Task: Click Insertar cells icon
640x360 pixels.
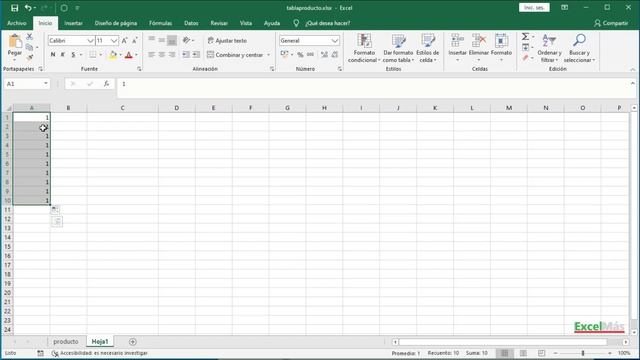Action: (x=457, y=41)
